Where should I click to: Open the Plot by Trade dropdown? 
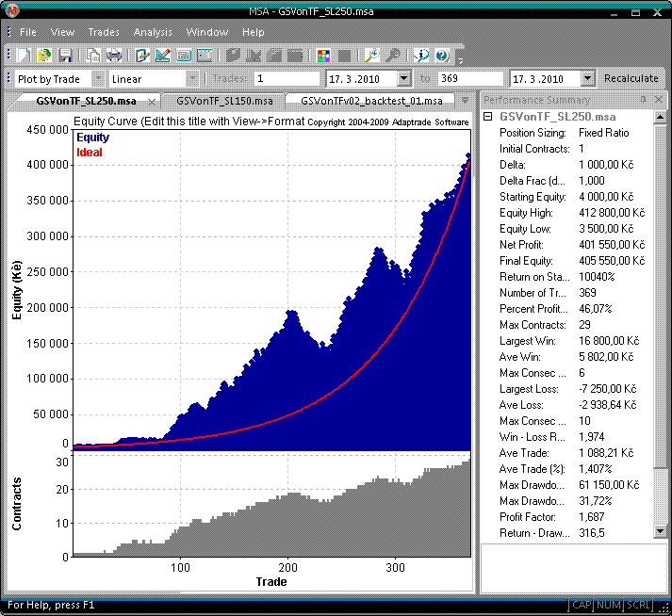pyautogui.click(x=98, y=79)
